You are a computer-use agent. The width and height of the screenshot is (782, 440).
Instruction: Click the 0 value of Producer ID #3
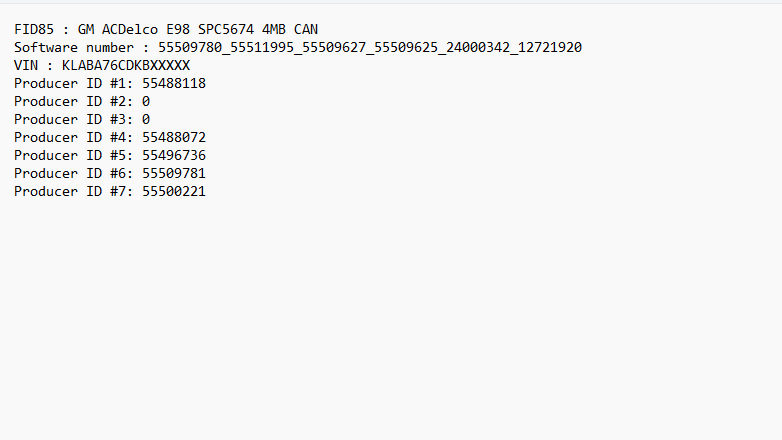point(146,119)
